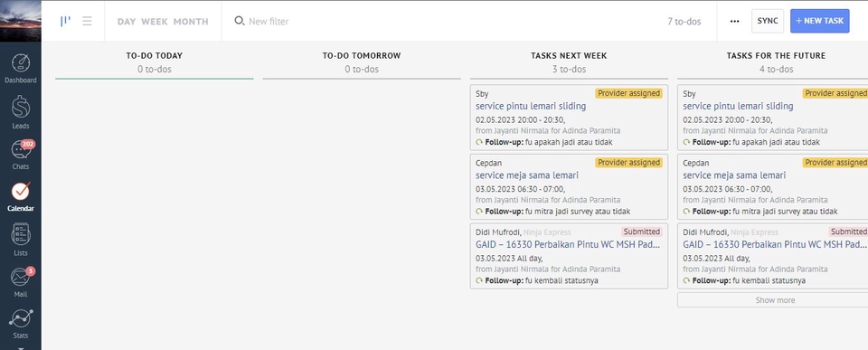868x350 pixels.
Task: Click follow-up icon 'fu apakah jadi atau tidak', Next Week
Action: tap(479, 142)
